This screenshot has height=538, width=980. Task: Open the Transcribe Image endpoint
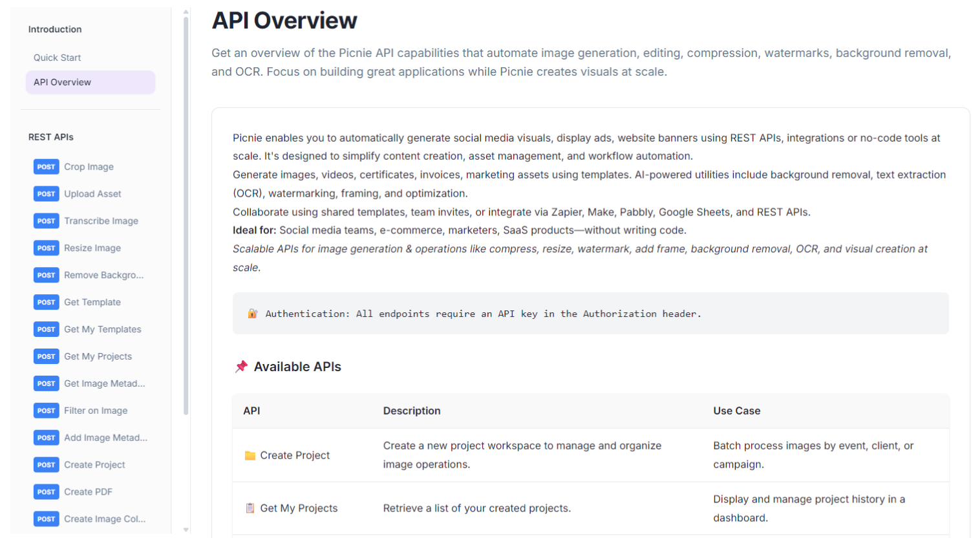coord(101,221)
